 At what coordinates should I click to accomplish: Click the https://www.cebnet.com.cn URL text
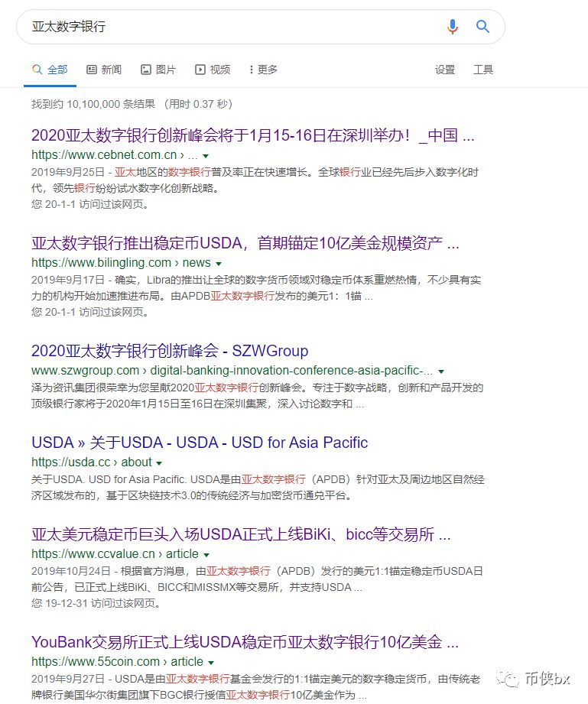(x=104, y=155)
